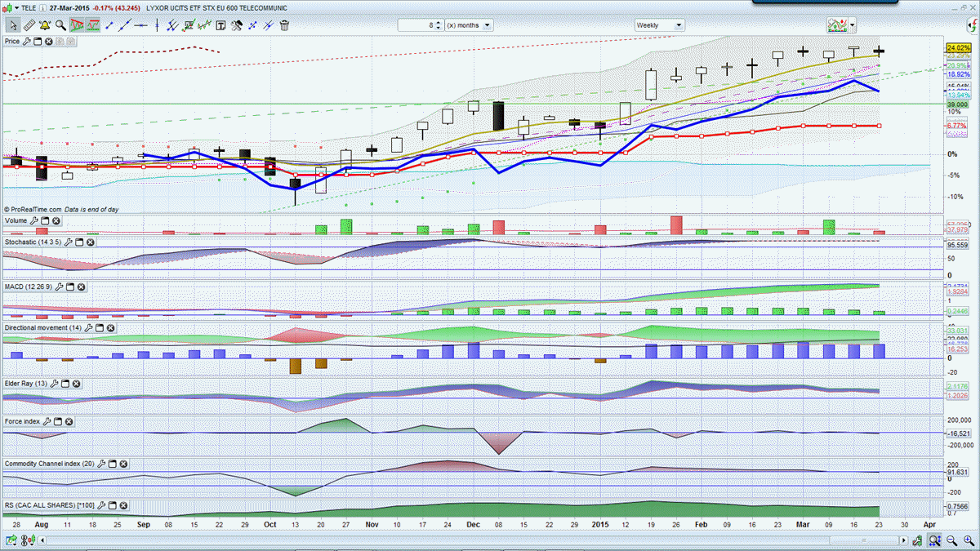Open RS (CAC ALL SHARES) wrench settings

100,505
